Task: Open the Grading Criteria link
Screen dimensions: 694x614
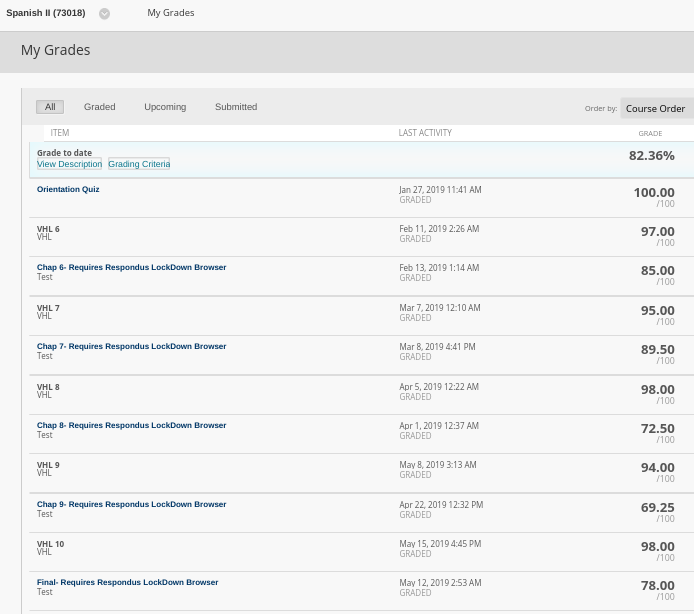Action: (x=139, y=164)
